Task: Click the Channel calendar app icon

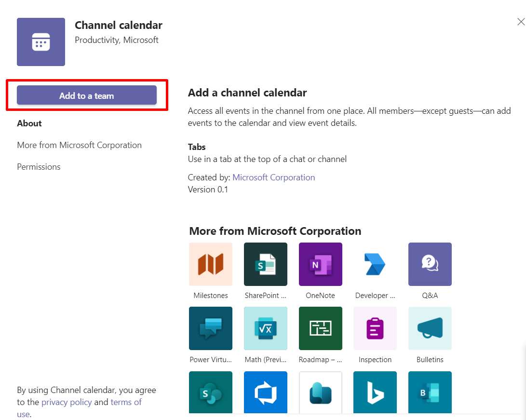Action: pyautogui.click(x=41, y=42)
